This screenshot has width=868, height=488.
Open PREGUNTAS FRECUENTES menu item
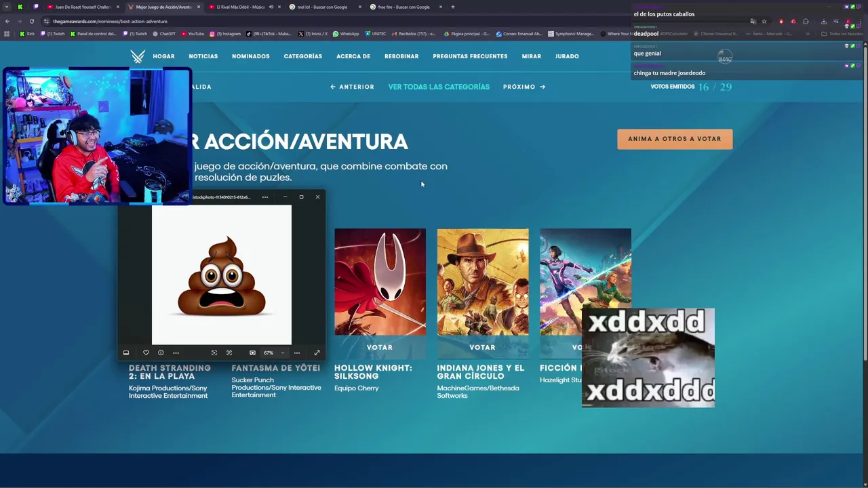pyautogui.click(x=470, y=56)
